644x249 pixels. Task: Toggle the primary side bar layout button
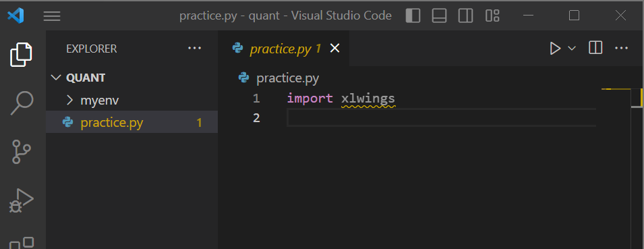click(413, 16)
